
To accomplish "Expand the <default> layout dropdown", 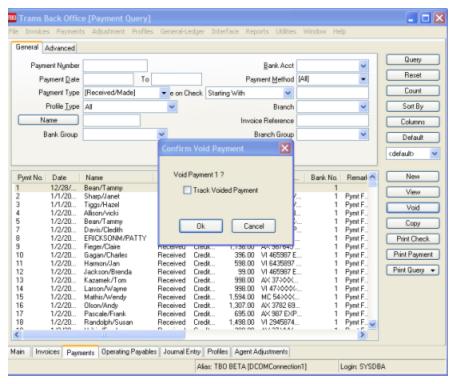I will pyautogui.click(x=434, y=154).
